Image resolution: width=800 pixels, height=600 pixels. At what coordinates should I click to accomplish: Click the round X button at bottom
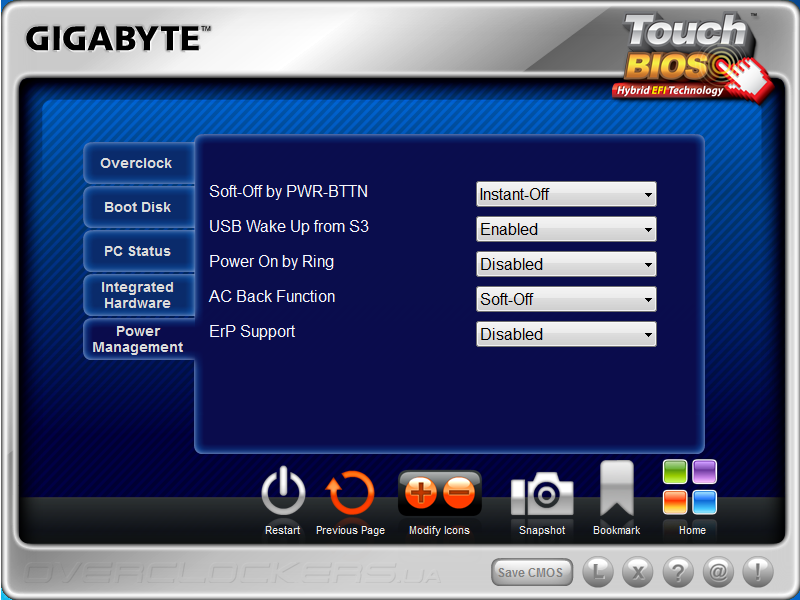click(x=638, y=571)
